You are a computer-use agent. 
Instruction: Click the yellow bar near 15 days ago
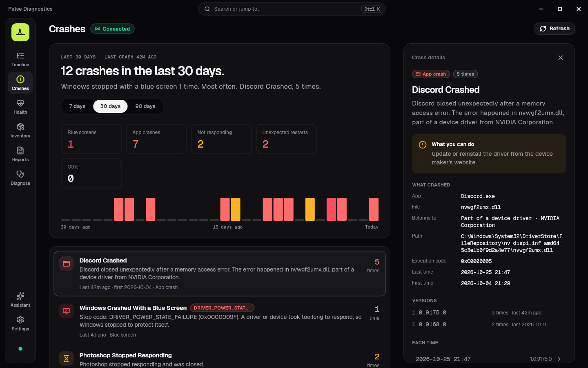coord(236,209)
